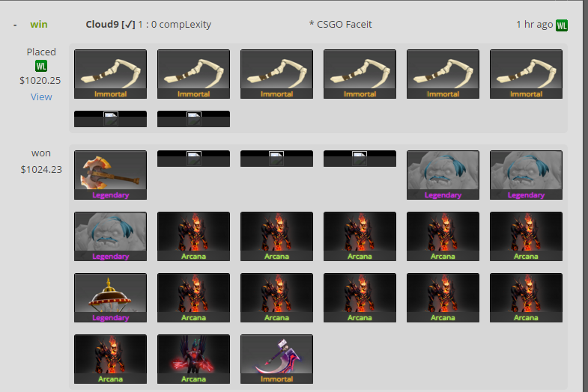Viewport: 588px width, 392px height.
Task: Select the first fiery Arcana in second won row
Action: [193, 236]
